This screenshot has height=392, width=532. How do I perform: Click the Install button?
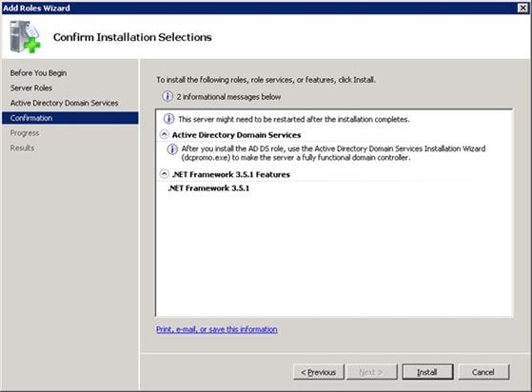(x=427, y=372)
